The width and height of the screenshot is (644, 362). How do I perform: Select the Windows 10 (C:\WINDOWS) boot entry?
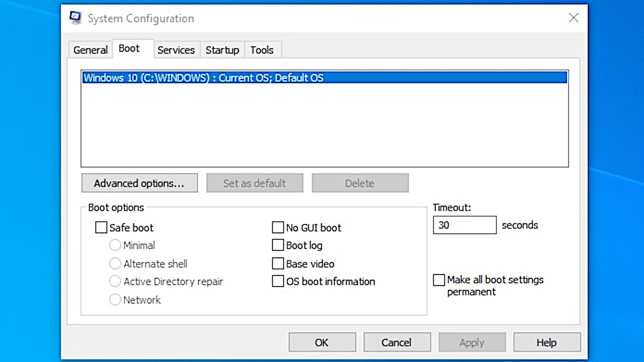324,78
